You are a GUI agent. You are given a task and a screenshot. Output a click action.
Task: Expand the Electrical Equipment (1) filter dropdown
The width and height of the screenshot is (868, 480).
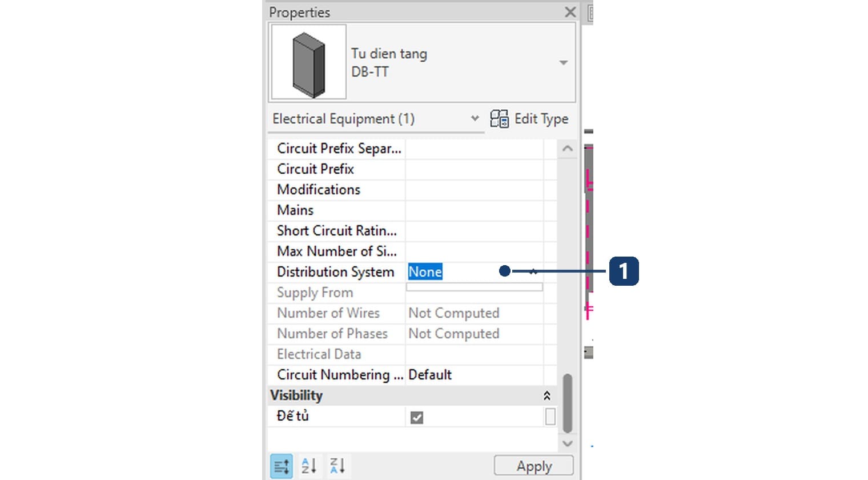coord(475,118)
